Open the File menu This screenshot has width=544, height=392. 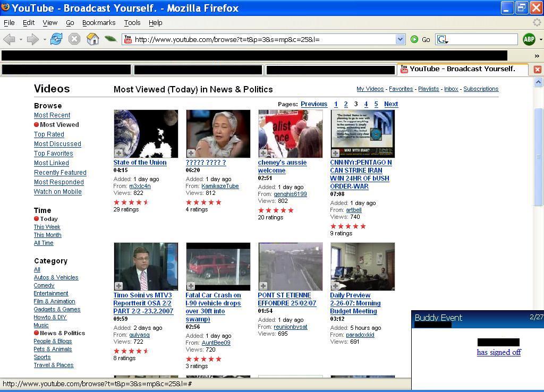coord(9,22)
